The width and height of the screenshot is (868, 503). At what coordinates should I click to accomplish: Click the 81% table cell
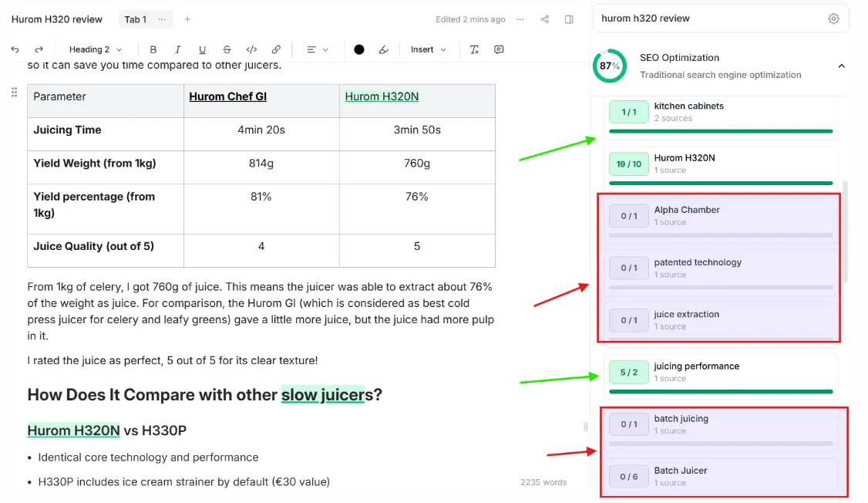[x=261, y=209]
